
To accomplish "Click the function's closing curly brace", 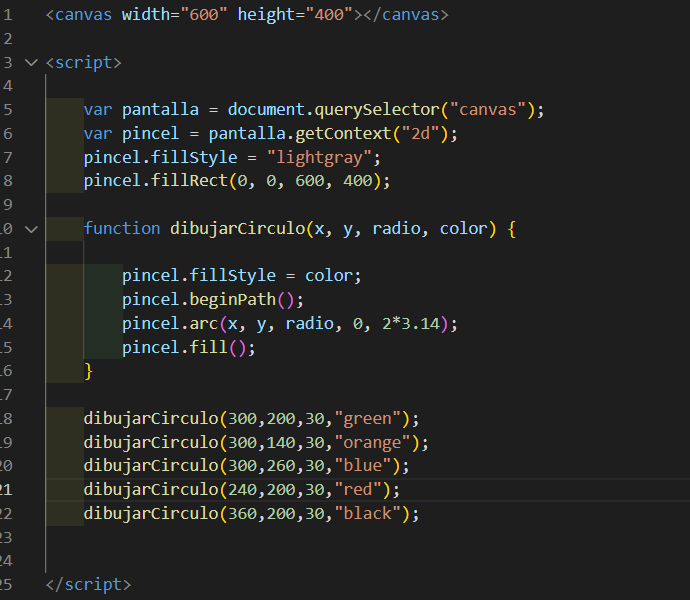I will pos(88,372).
